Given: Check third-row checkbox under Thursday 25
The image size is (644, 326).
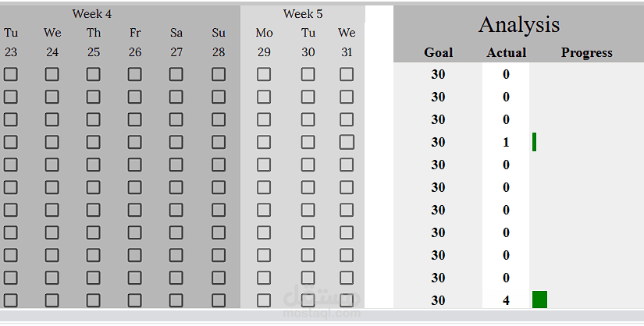Looking at the screenshot, I should coord(94,119).
